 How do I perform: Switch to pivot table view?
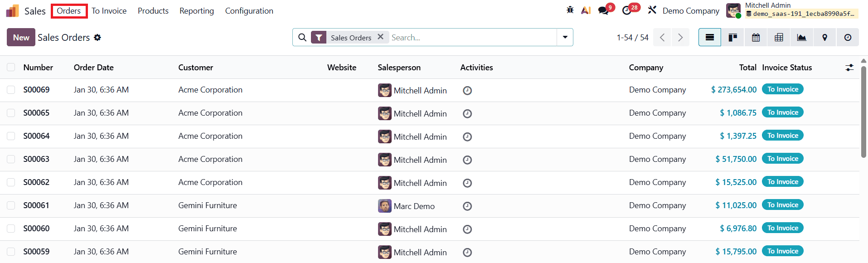click(779, 37)
